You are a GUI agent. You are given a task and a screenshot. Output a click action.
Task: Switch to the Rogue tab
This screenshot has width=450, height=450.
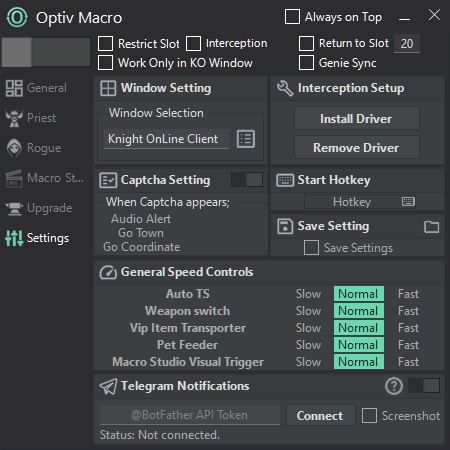(34, 148)
